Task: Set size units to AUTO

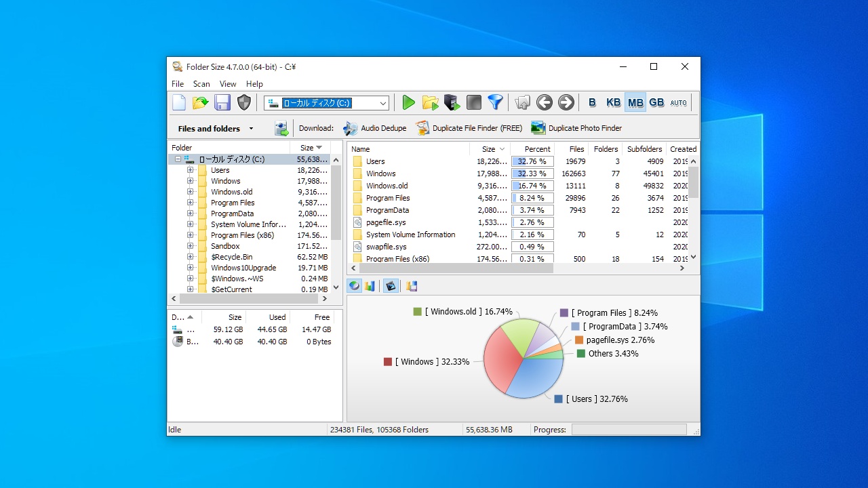Action: [678, 102]
